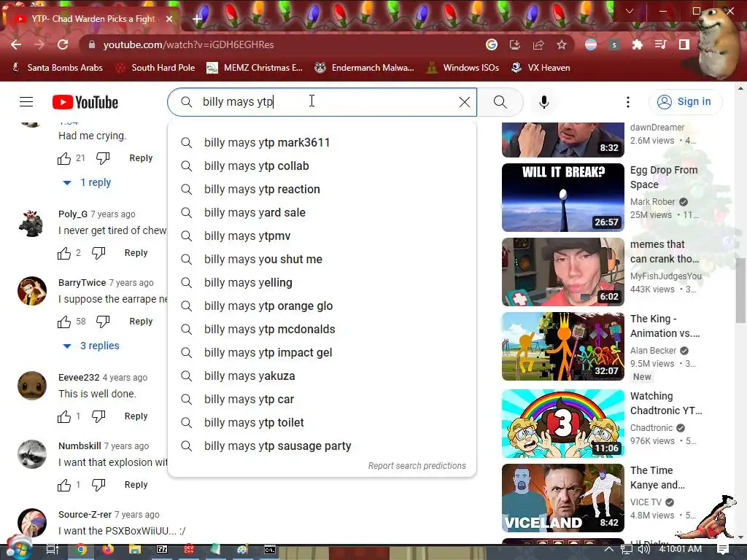The width and height of the screenshot is (747, 560).
Task: Toggle the browser side panel icon
Action: click(x=684, y=44)
